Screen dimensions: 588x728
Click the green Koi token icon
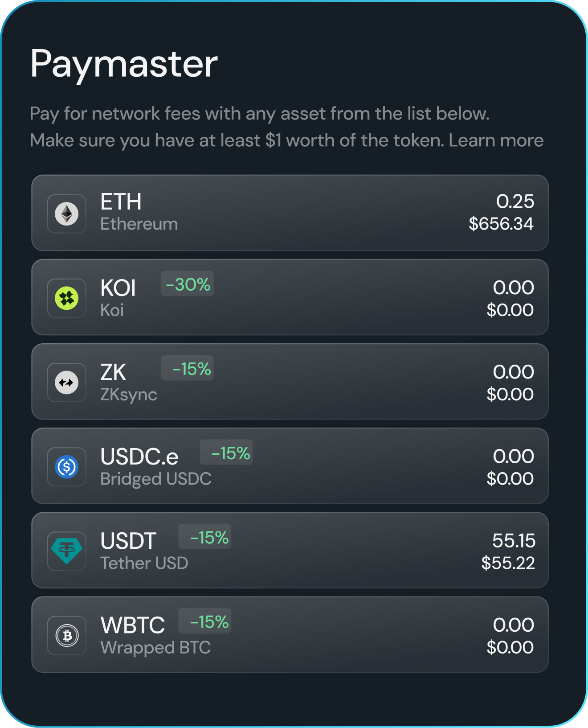(67, 298)
